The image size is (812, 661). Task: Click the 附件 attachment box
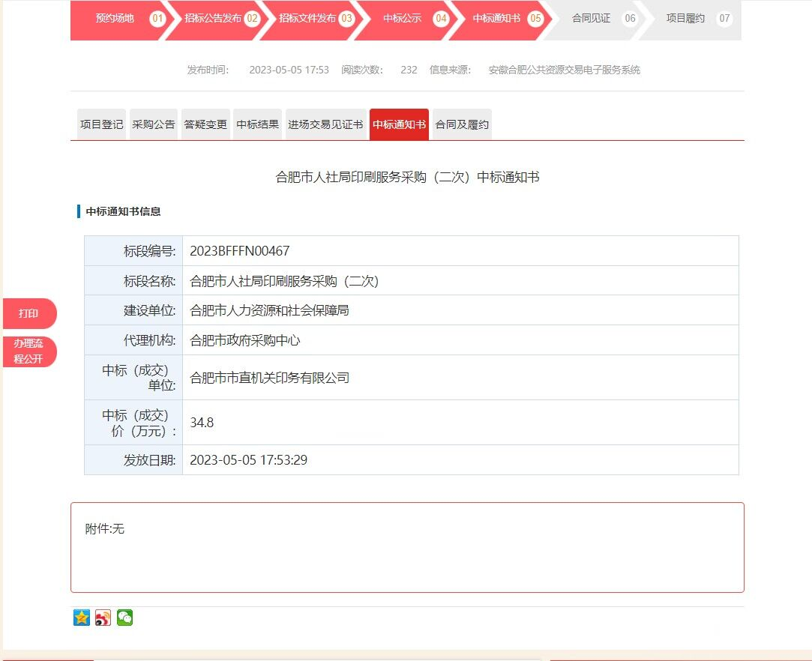point(407,547)
